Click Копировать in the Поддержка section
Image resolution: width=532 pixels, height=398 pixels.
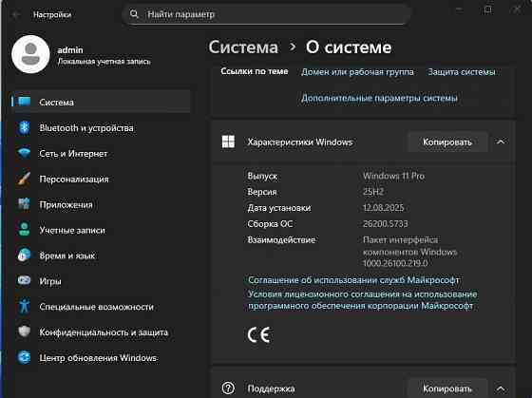coord(447,389)
